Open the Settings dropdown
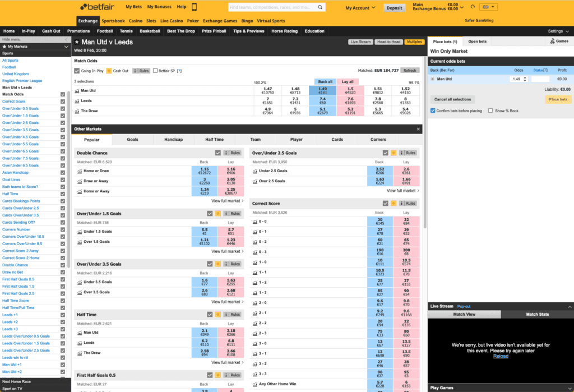574x392 pixels. tap(558, 31)
